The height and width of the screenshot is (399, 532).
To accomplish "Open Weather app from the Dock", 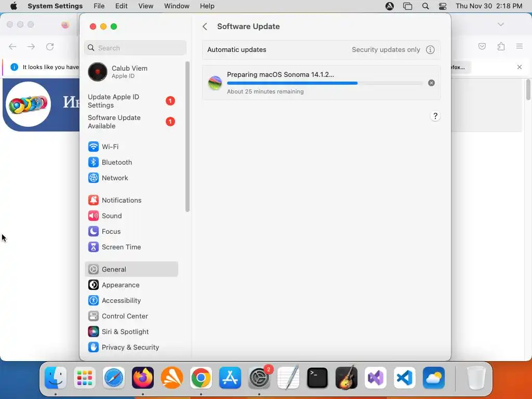I will [434, 378].
